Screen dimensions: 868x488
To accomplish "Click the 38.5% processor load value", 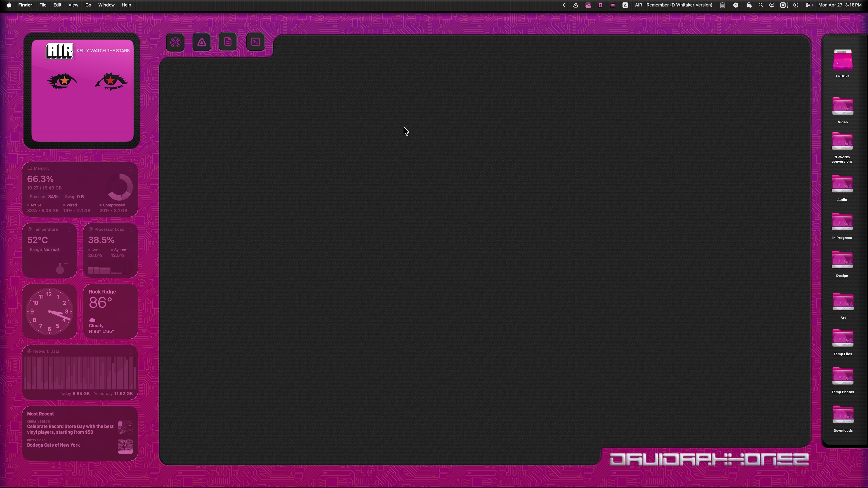I will coord(101,240).
